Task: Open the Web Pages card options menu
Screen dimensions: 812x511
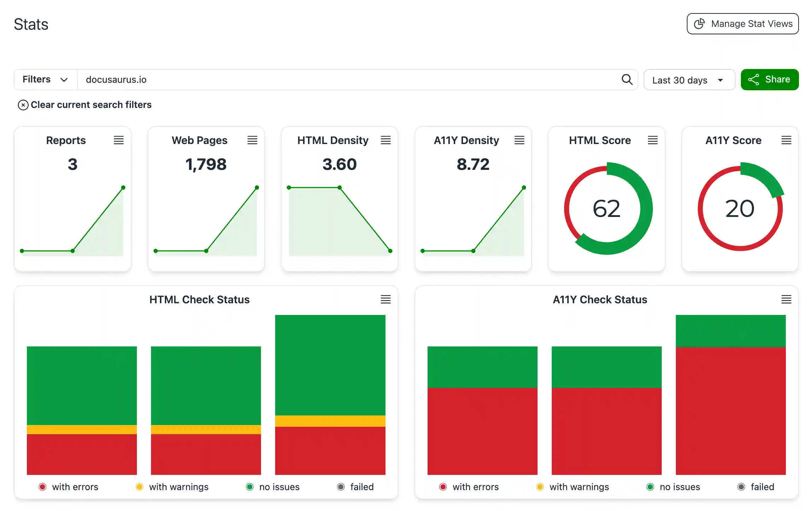Action: tap(253, 140)
